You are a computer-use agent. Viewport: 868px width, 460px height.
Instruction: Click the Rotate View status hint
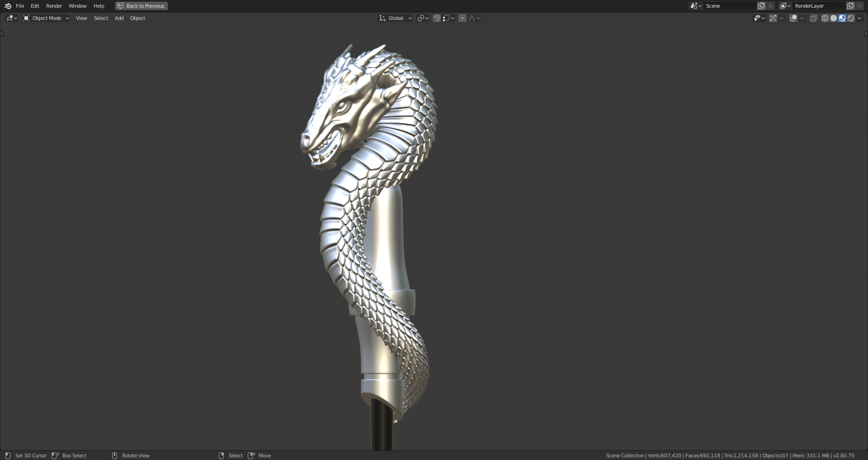click(x=136, y=455)
